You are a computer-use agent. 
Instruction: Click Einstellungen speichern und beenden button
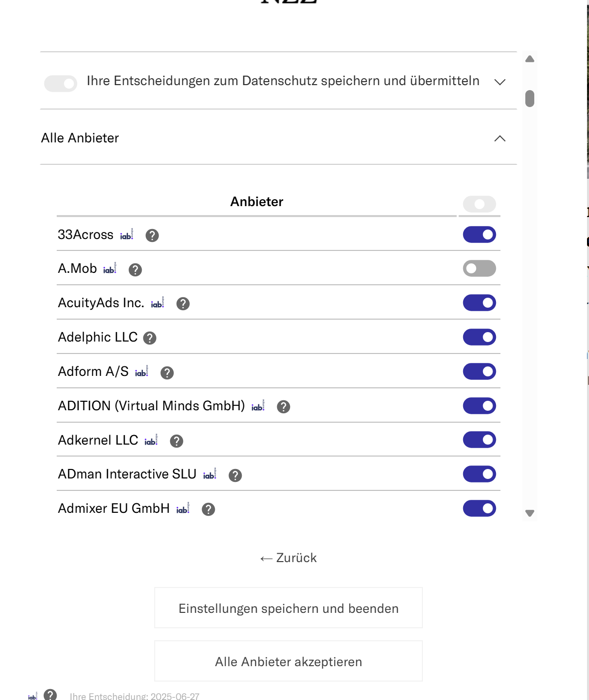coord(289,608)
